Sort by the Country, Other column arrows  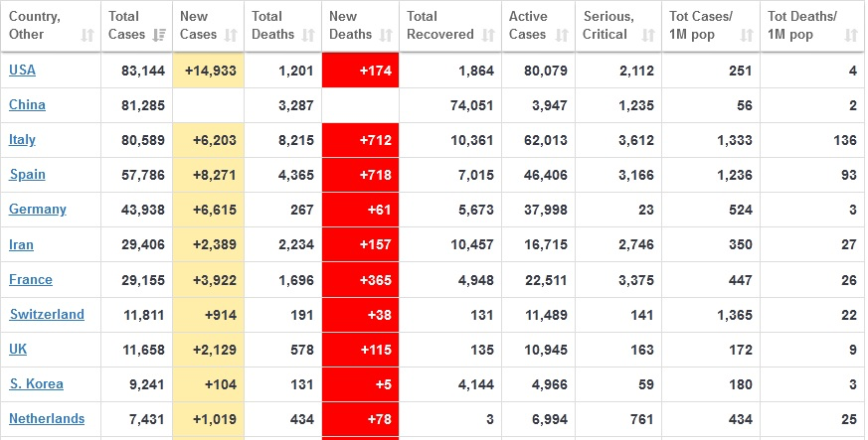click(87, 36)
